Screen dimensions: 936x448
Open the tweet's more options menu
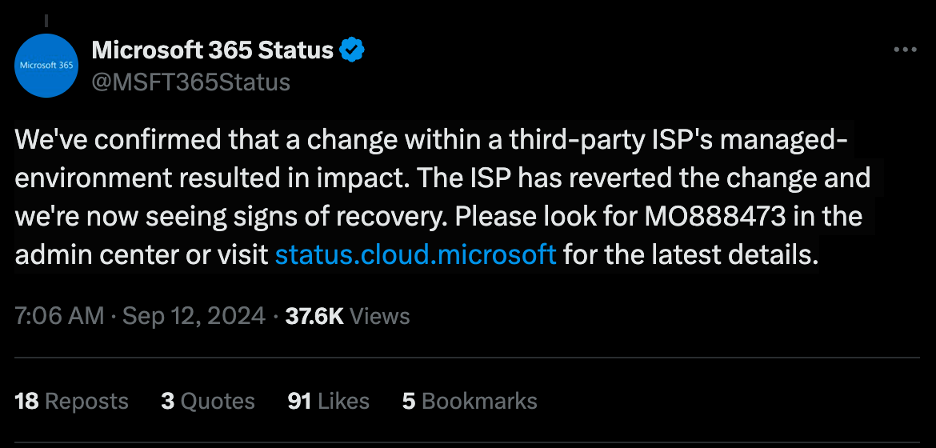tap(904, 49)
